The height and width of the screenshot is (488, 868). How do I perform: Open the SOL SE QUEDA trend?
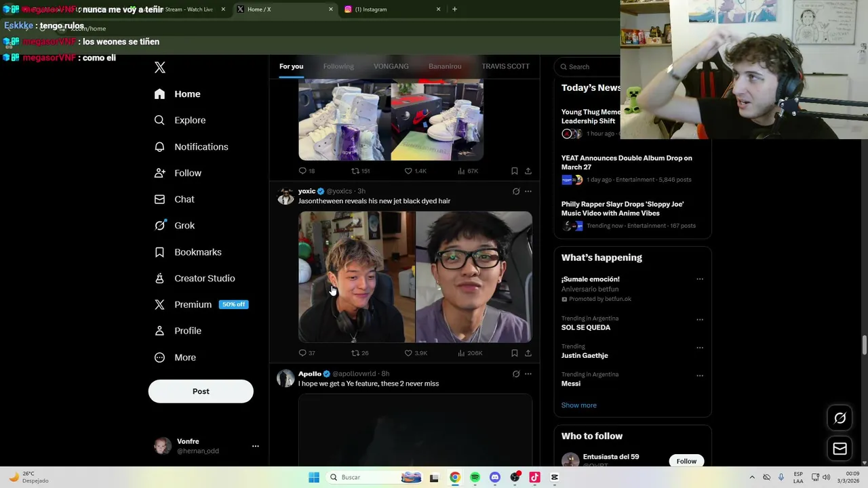pyautogui.click(x=586, y=327)
